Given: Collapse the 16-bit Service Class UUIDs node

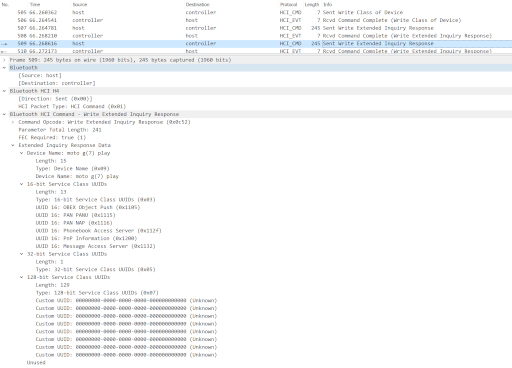Looking at the screenshot, I should 22,184.
